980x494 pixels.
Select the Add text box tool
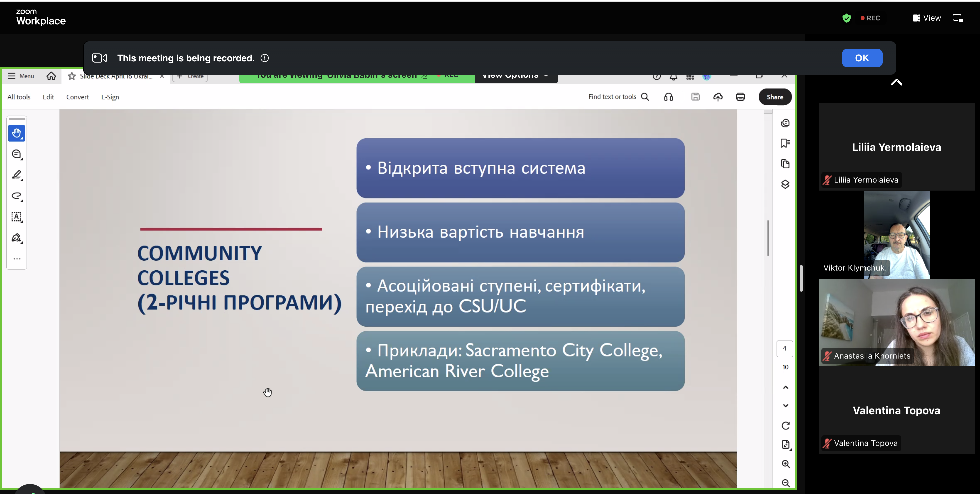[x=16, y=217]
